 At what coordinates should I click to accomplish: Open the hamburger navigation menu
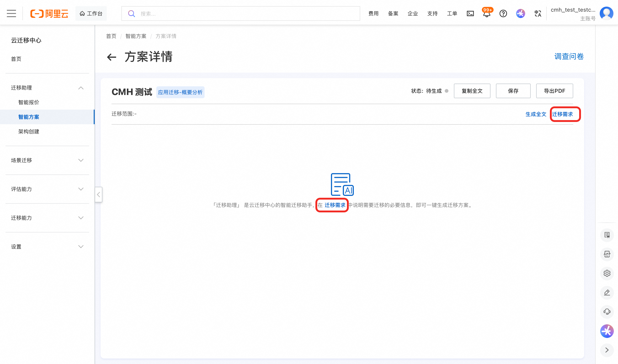point(11,13)
